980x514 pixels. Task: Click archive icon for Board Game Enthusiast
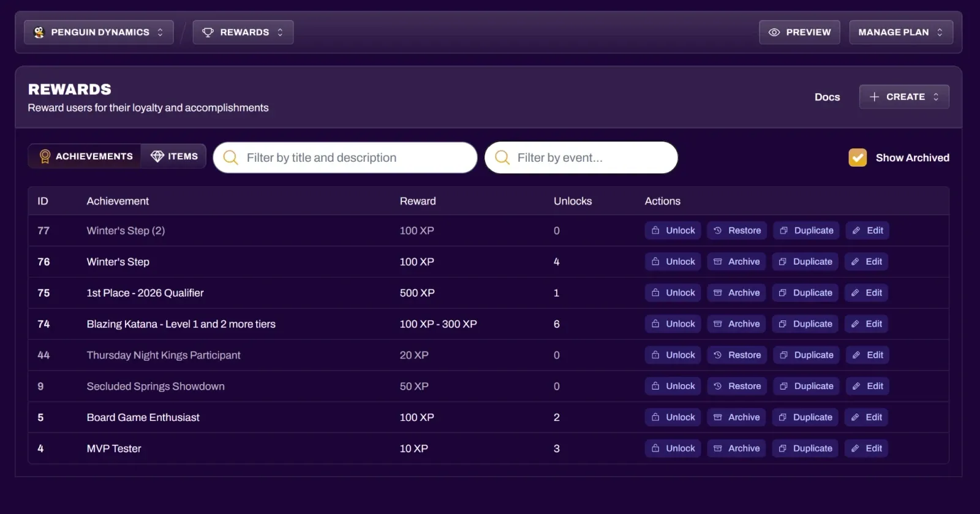pyautogui.click(x=718, y=417)
